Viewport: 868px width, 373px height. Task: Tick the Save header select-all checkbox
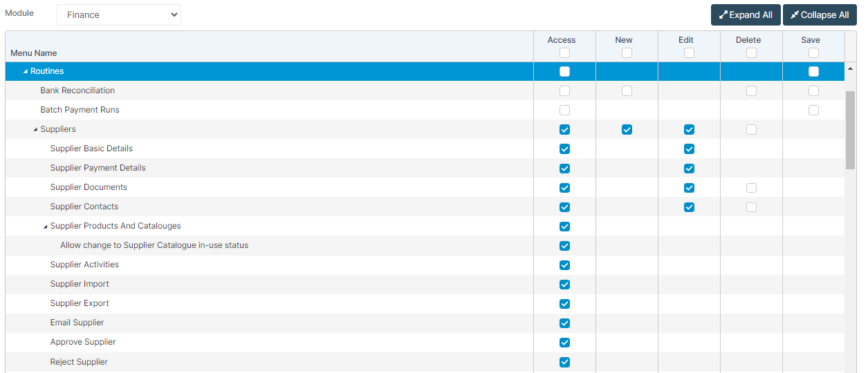pyautogui.click(x=813, y=52)
